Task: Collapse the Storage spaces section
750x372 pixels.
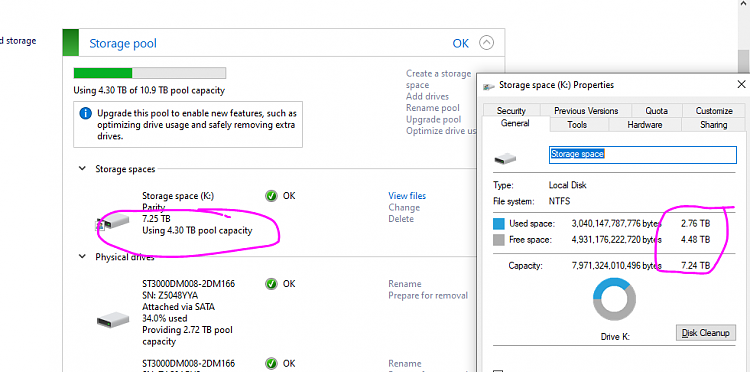Action: (82, 168)
